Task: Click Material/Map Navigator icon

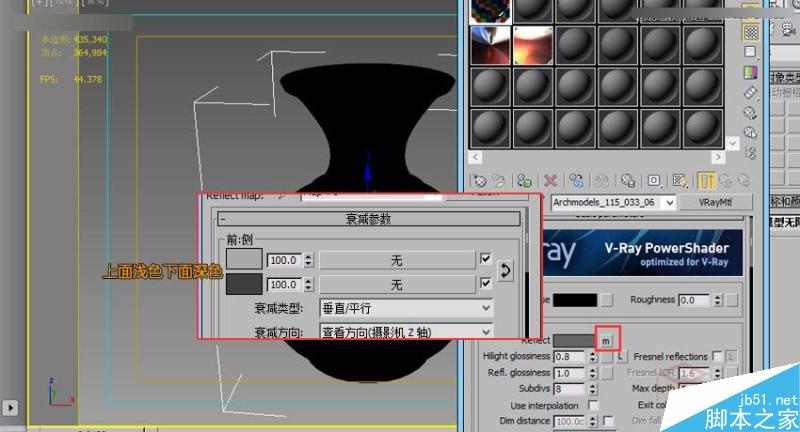Action: coord(750,153)
